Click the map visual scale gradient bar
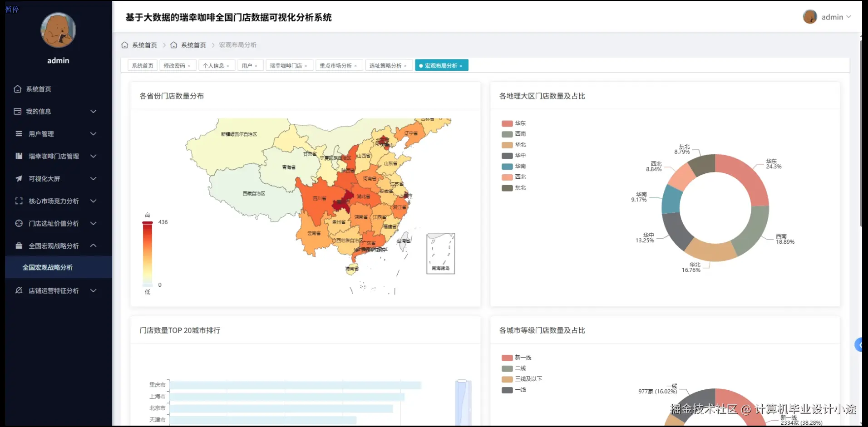Viewport: 868px width, 427px height. coord(148,254)
